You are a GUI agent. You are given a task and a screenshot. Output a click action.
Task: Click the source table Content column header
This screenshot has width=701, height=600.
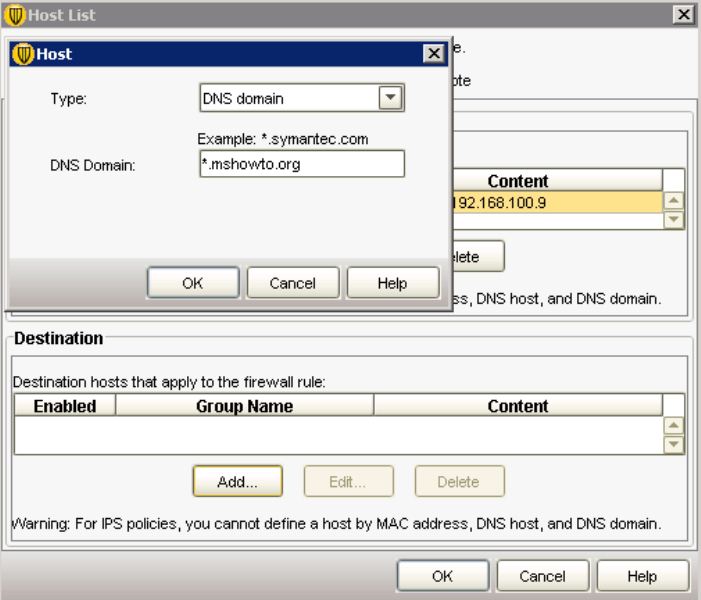coord(557,181)
